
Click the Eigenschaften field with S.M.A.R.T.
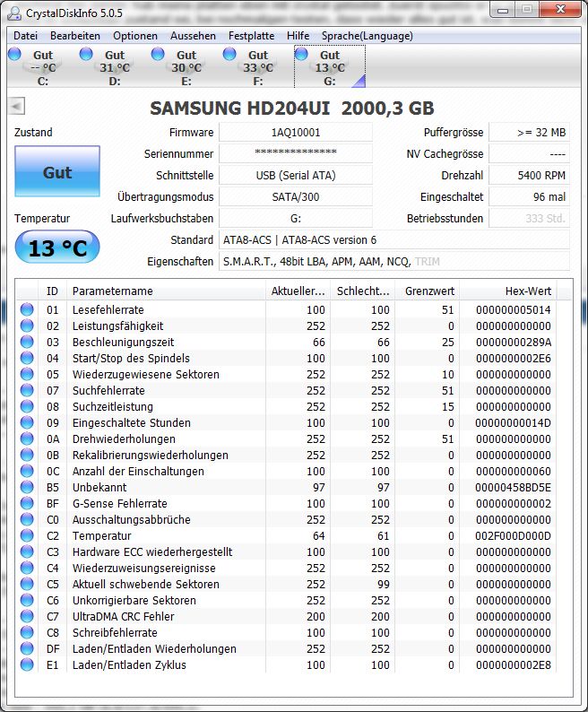click(x=394, y=262)
